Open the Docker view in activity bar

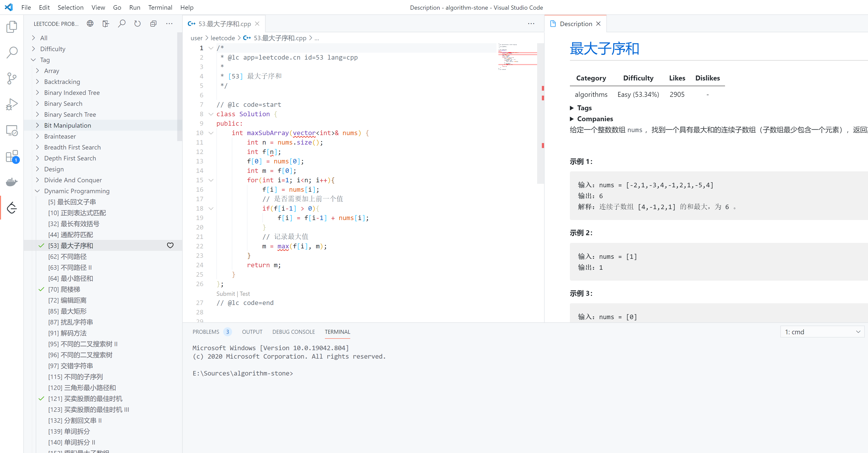point(12,182)
